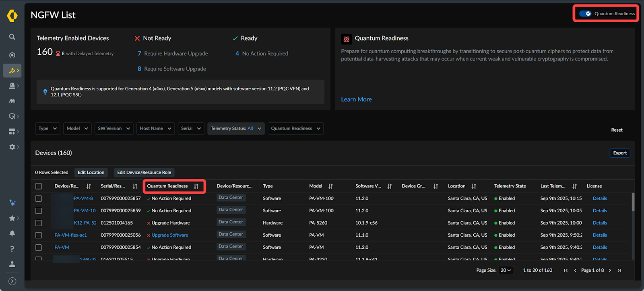Open the Model filter dropdown
This screenshot has height=291, width=644.
click(x=76, y=128)
